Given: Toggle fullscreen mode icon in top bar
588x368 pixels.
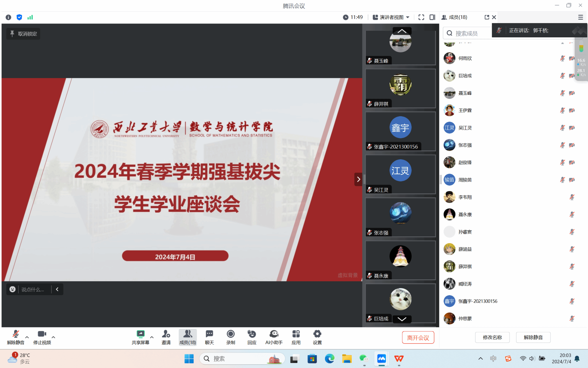Looking at the screenshot, I should pyautogui.click(x=421, y=17).
